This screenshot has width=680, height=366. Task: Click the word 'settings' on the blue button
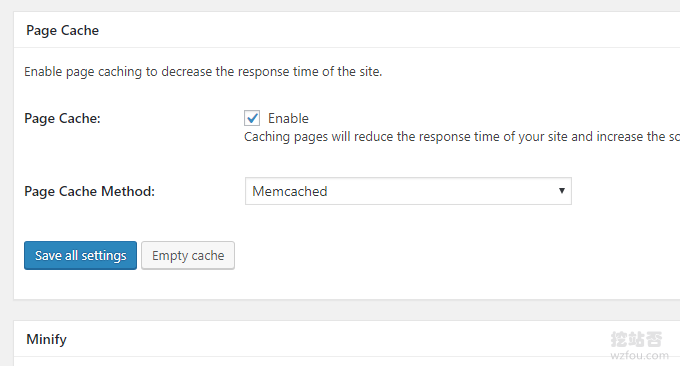(104, 256)
